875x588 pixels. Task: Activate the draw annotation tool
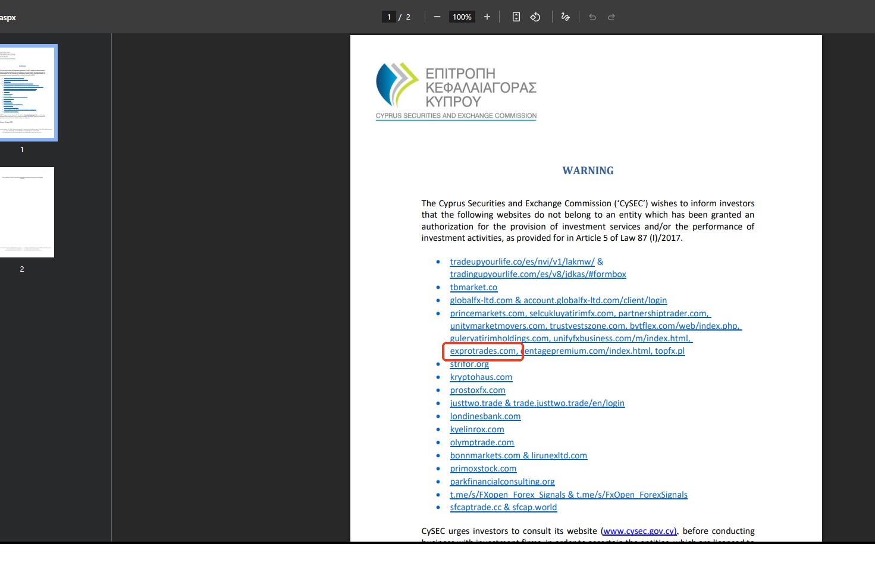(x=565, y=17)
